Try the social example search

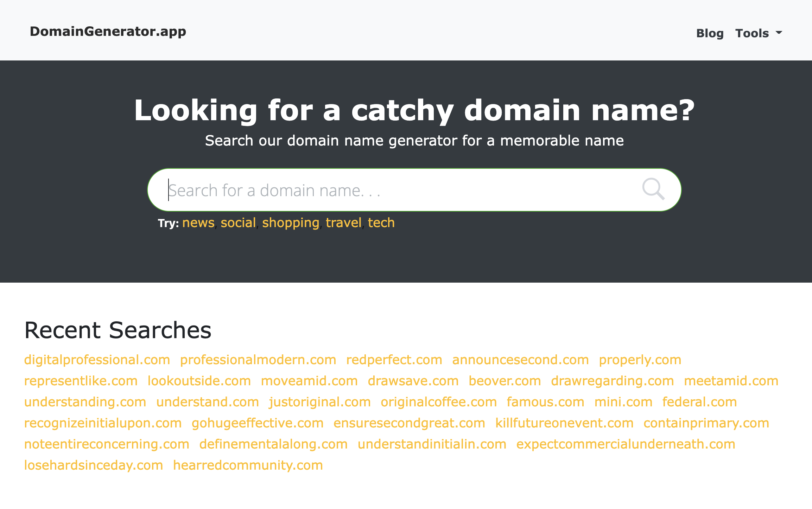pos(238,223)
